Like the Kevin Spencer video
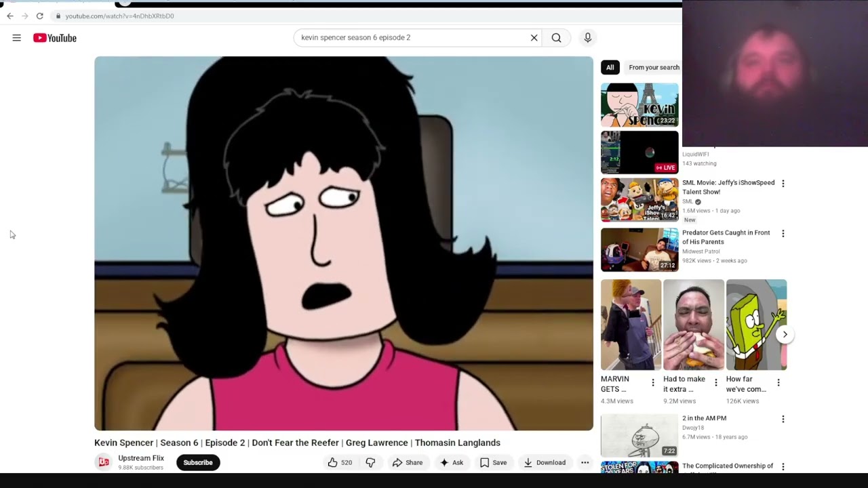This screenshot has width=868, height=488. (x=340, y=462)
